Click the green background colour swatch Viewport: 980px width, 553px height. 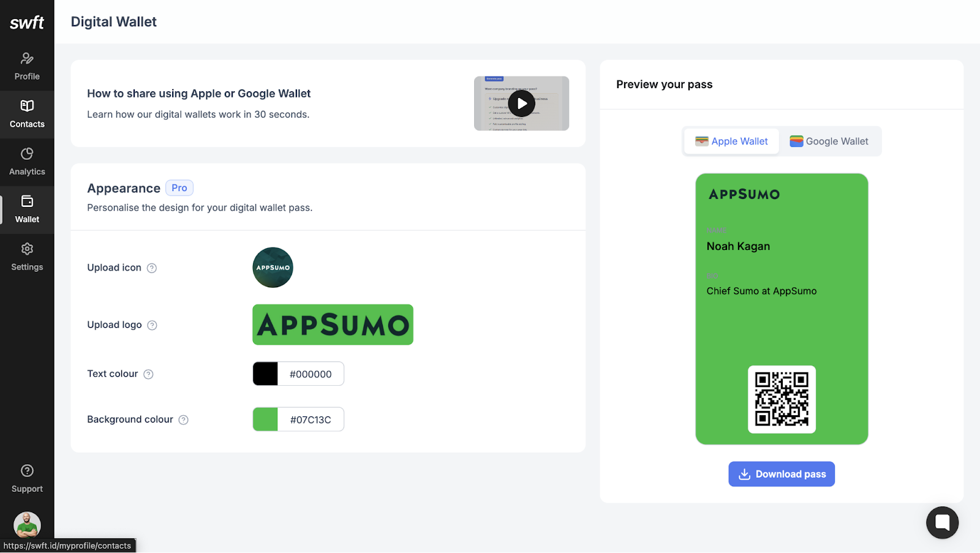point(265,419)
